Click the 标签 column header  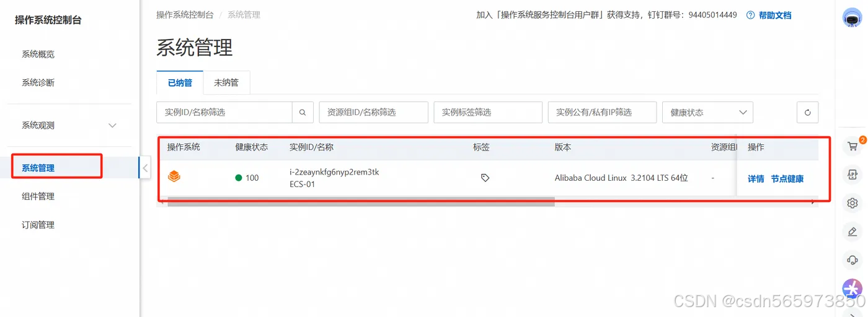pos(481,147)
